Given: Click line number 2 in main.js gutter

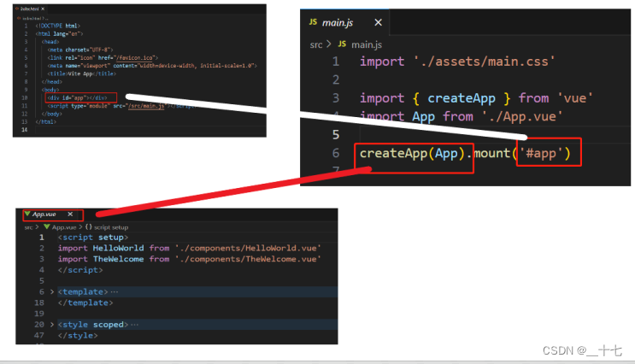Looking at the screenshot, I should pyautogui.click(x=336, y=79).
